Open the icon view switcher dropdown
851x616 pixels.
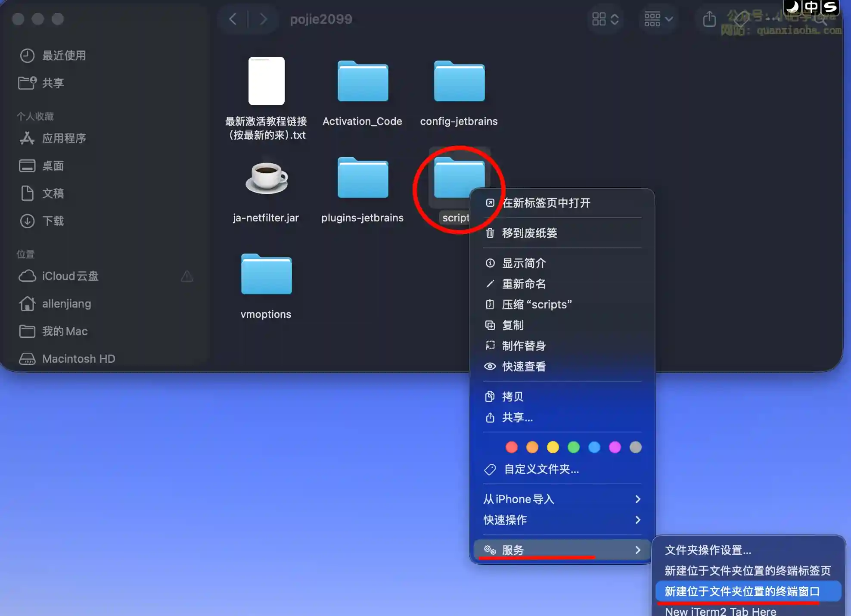(605, 19)
